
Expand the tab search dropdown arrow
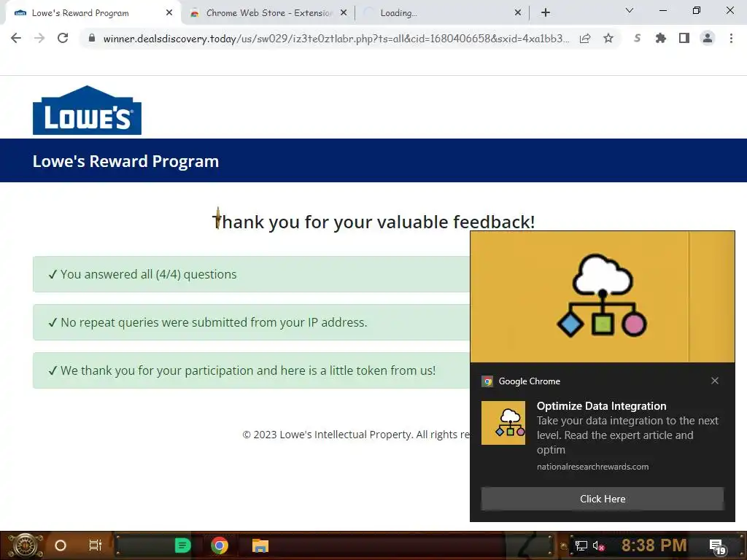coord(630,10)
